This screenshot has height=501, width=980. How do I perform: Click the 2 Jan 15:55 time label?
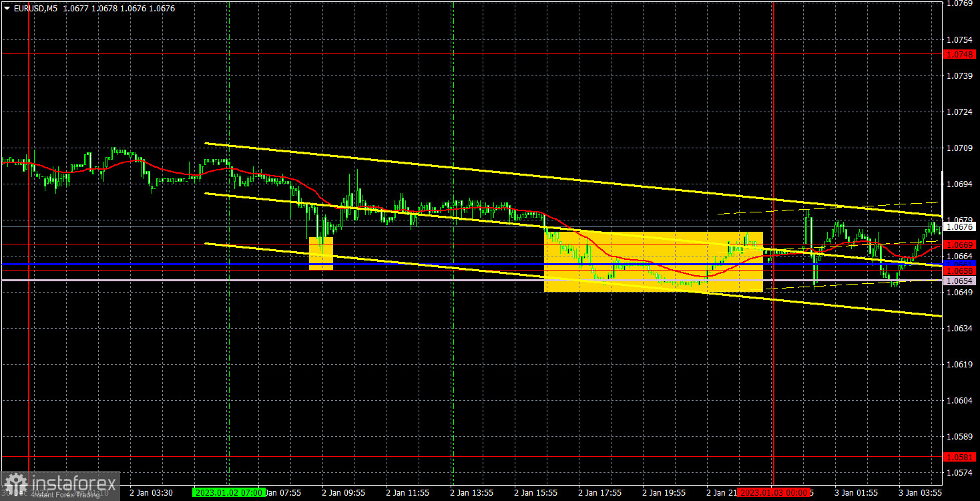point(536,492)
